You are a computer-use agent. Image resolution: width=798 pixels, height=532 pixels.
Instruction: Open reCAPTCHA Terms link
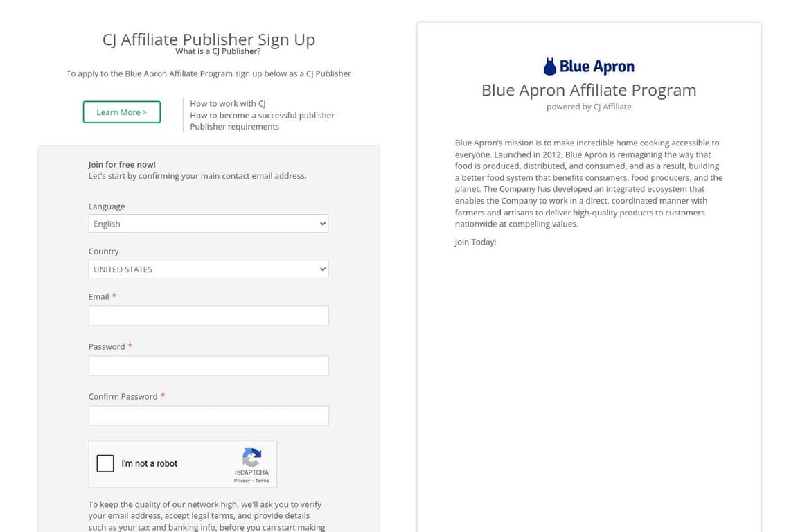click(x=262, y=481)
